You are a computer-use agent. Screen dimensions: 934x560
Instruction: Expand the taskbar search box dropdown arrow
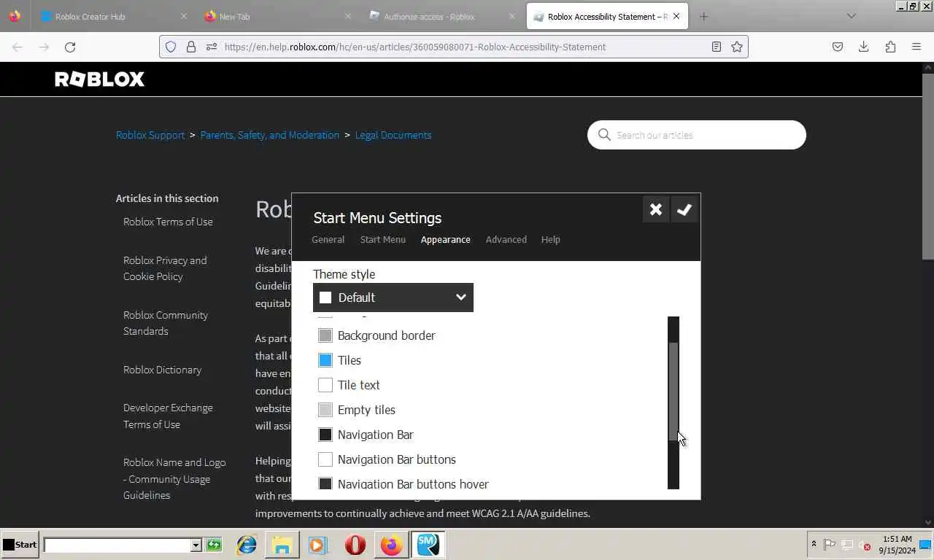point(196,545)
